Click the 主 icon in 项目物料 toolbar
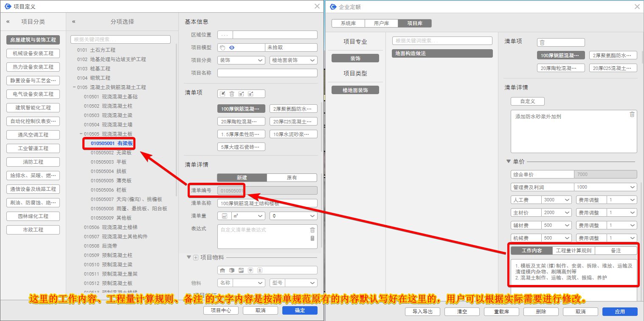644x321 pixels. pyautogui.click(x=260, y=270)
